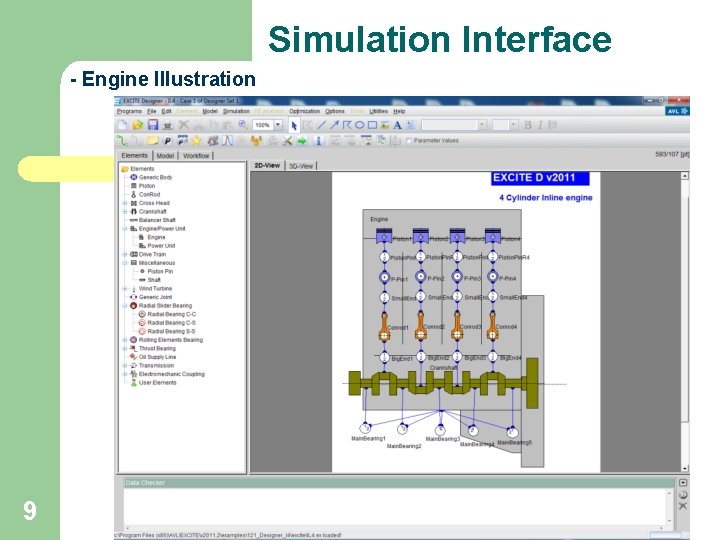Viewport: 720px width, 540px height.
Task: Click the green arrow run icon
Action: click(302, 141)
